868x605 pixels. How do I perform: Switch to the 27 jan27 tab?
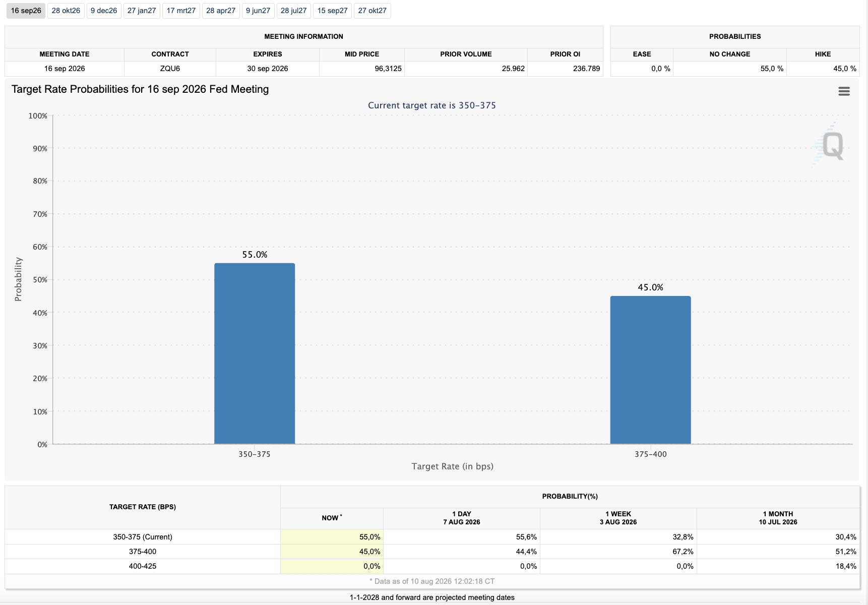(x=142, y=11)
